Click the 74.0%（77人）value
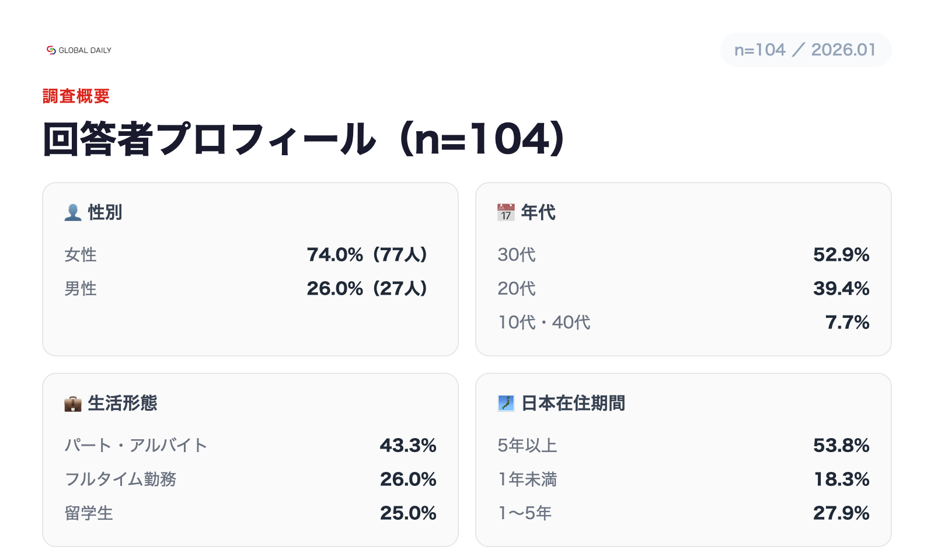Viewport: 934px width, 560px height. point(367,255)
